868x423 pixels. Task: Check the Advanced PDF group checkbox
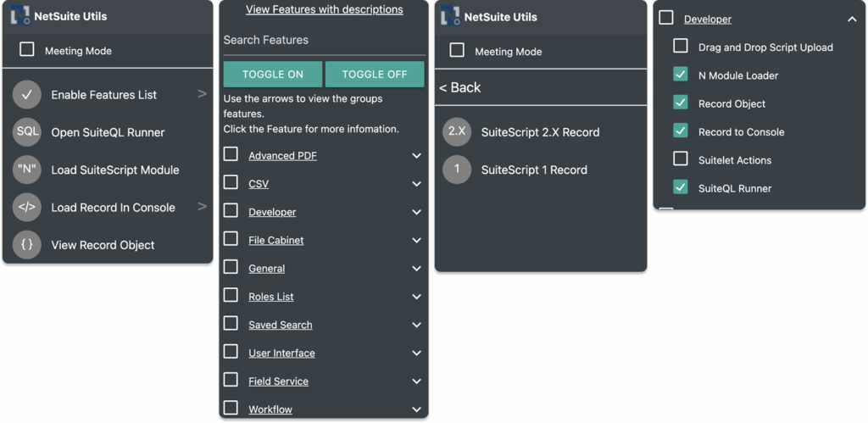coord(231,154)
